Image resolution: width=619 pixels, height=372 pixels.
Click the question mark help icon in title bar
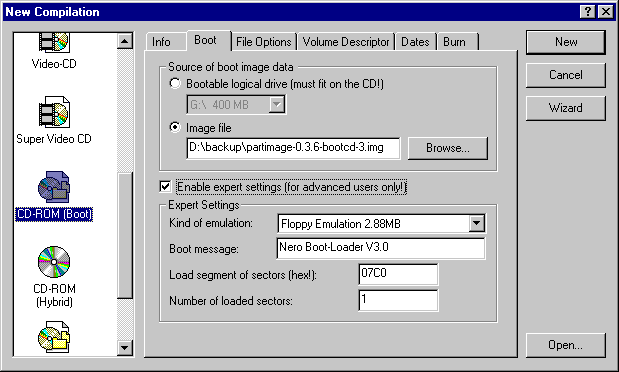[588, 11]
